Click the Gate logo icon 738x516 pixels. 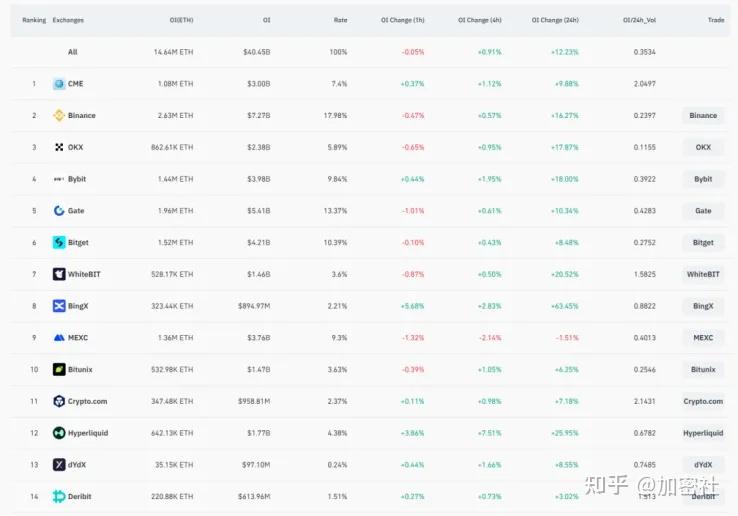[59, 211]
